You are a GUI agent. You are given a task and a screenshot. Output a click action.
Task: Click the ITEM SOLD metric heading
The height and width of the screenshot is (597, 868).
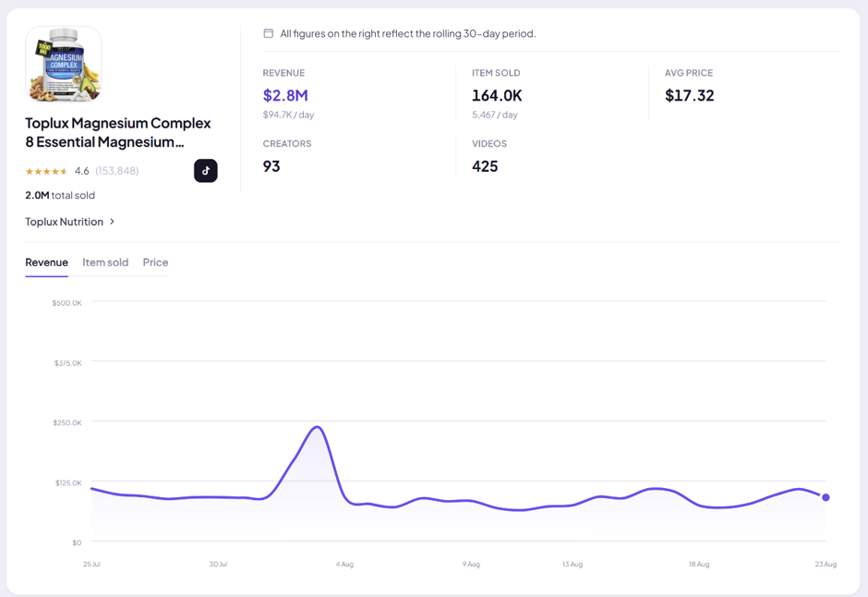pyautogui.click(x=496, y=73)
